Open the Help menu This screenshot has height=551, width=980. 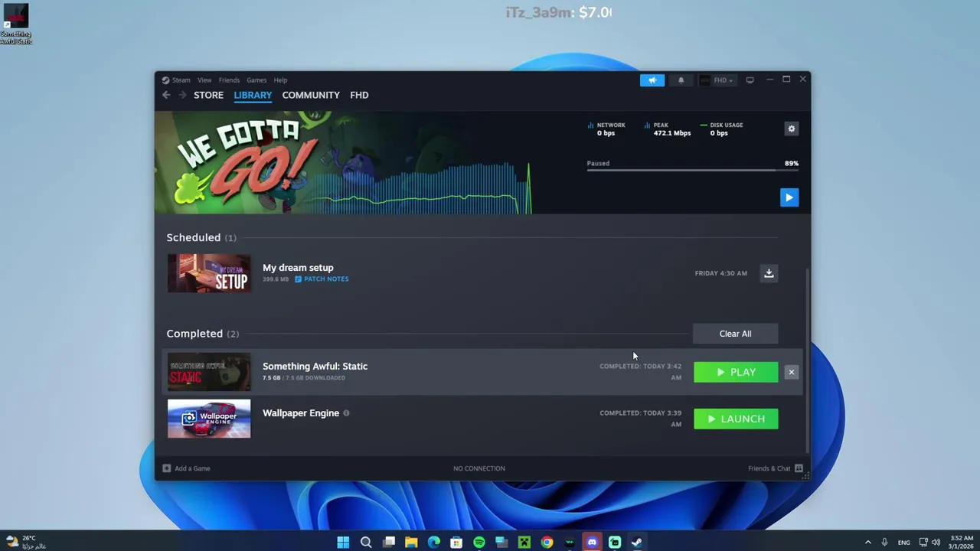click(x=280, y=80)
